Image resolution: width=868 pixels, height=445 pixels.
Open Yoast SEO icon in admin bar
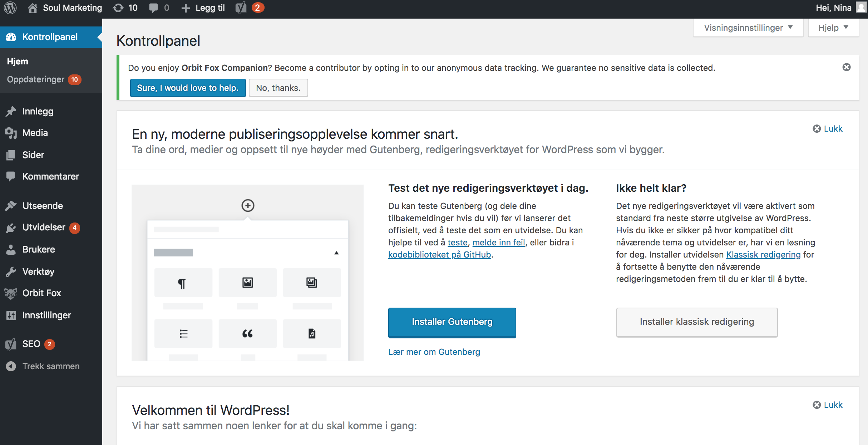point(241,8)
